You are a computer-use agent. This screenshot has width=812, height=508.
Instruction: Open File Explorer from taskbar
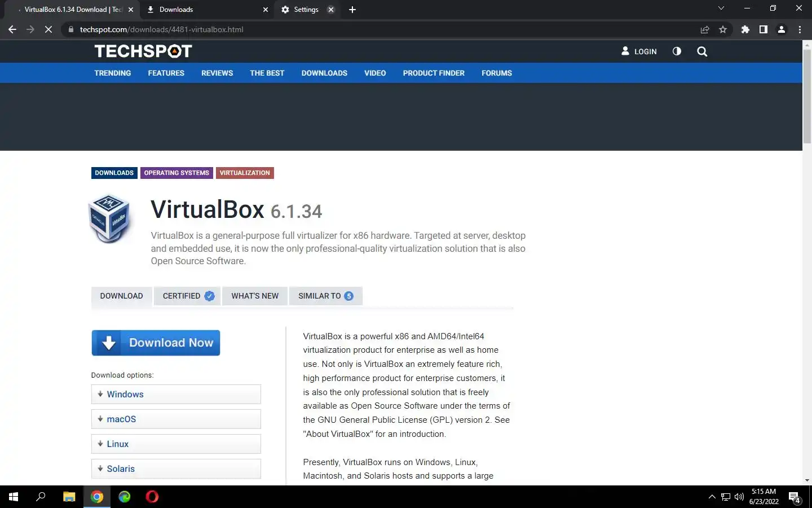coord(69,497)
